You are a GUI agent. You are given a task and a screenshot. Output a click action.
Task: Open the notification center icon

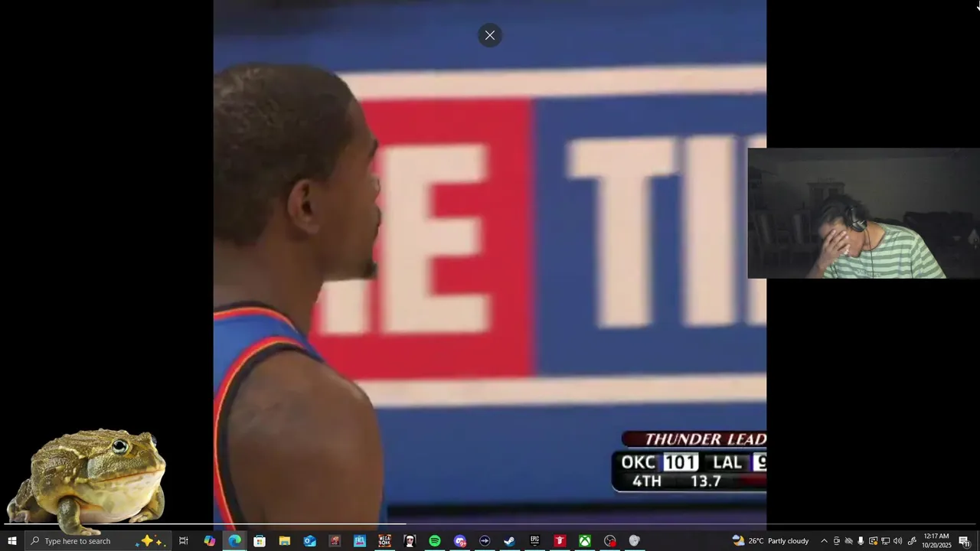[964, 541]
